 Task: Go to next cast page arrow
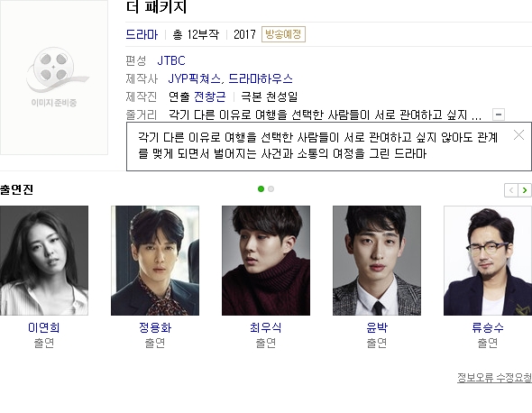pyautogui.click(x=525, y=190)
